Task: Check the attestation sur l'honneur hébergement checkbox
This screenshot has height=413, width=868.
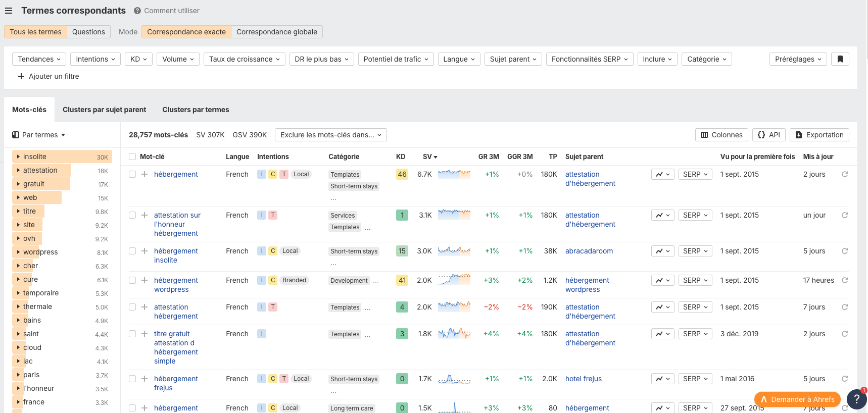Action: [x=132, y=215]
